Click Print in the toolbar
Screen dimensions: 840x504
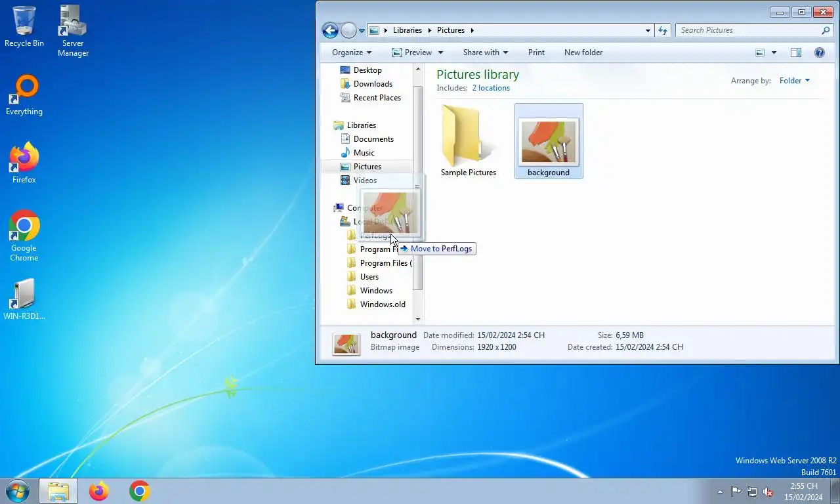click(x=536, y=52)
